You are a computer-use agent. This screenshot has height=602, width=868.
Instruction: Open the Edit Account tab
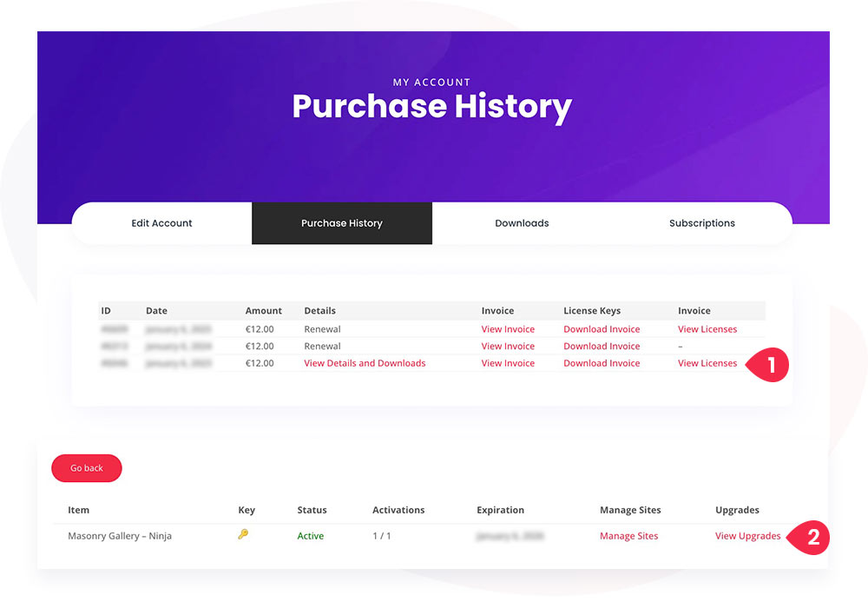pos(161,223)
